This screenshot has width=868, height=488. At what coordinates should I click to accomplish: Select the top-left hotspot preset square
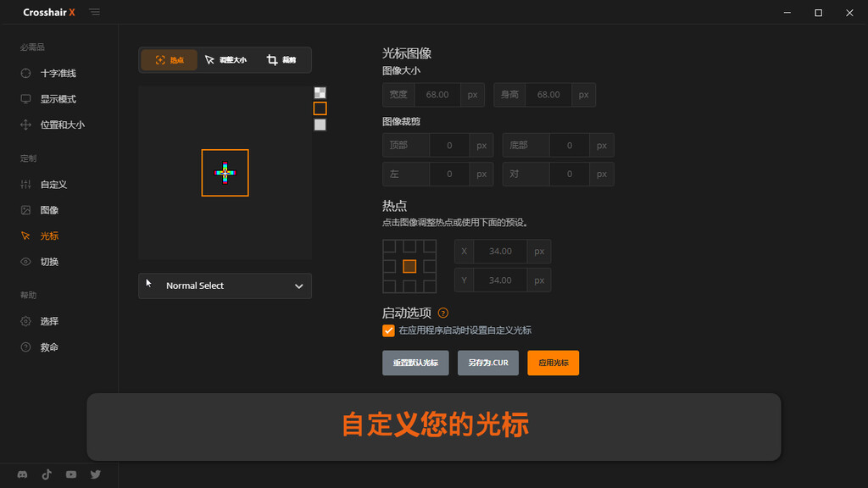pos(390,247)
